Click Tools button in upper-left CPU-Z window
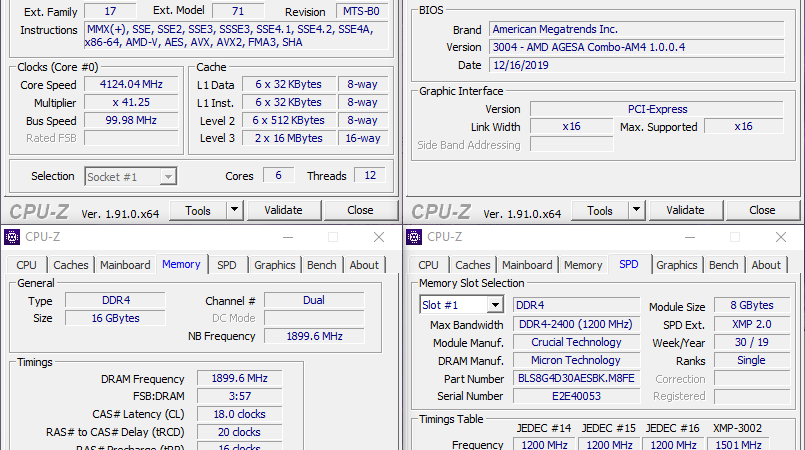Viewport: 805px width, 450px height. point(198,210)
